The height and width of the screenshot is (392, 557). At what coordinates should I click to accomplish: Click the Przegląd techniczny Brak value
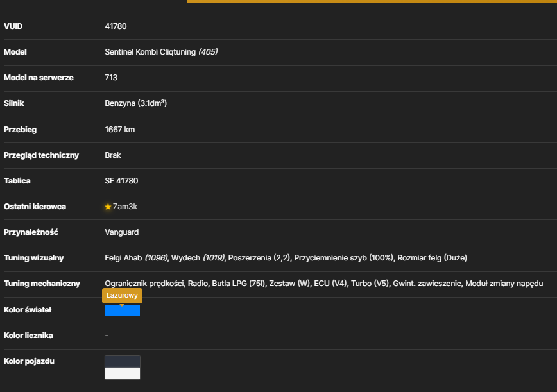(113, 155)
